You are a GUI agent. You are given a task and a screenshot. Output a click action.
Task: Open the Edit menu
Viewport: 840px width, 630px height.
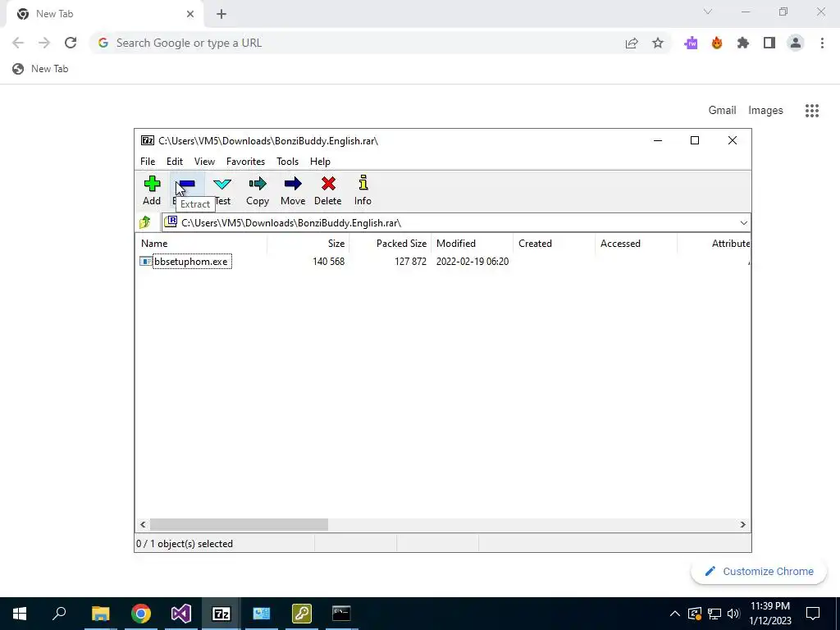pos(174,162)
